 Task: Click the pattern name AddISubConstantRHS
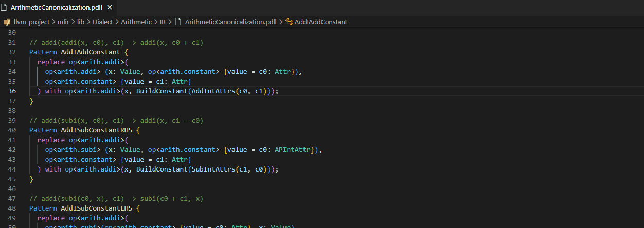click(x=97, y=130)
